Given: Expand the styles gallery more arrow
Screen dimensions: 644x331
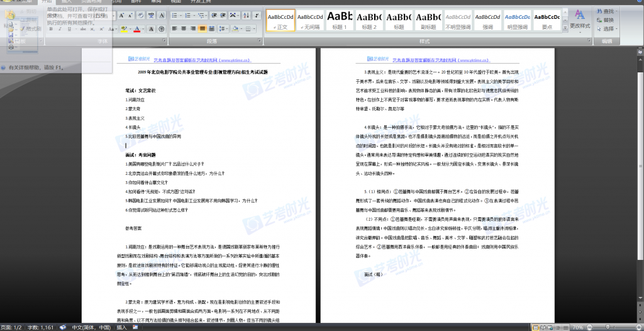Looking at the screenshot, I should tap(565, 28).
